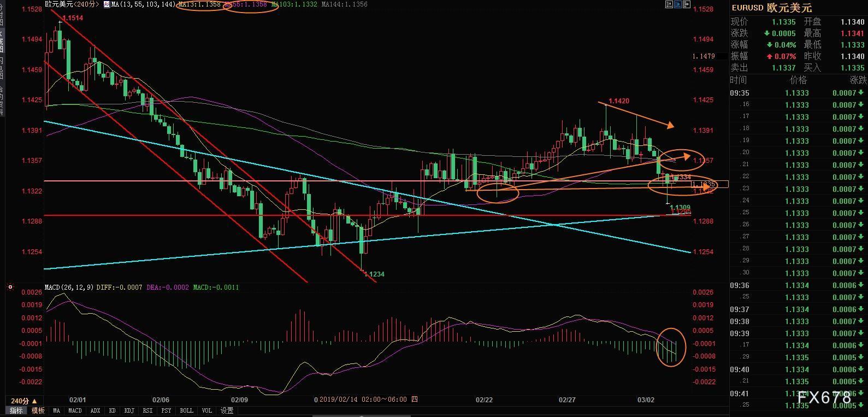The image size is (868, 417).
Task: Click the 1.1420 peak label on chart
Action: tap(619, 101)
